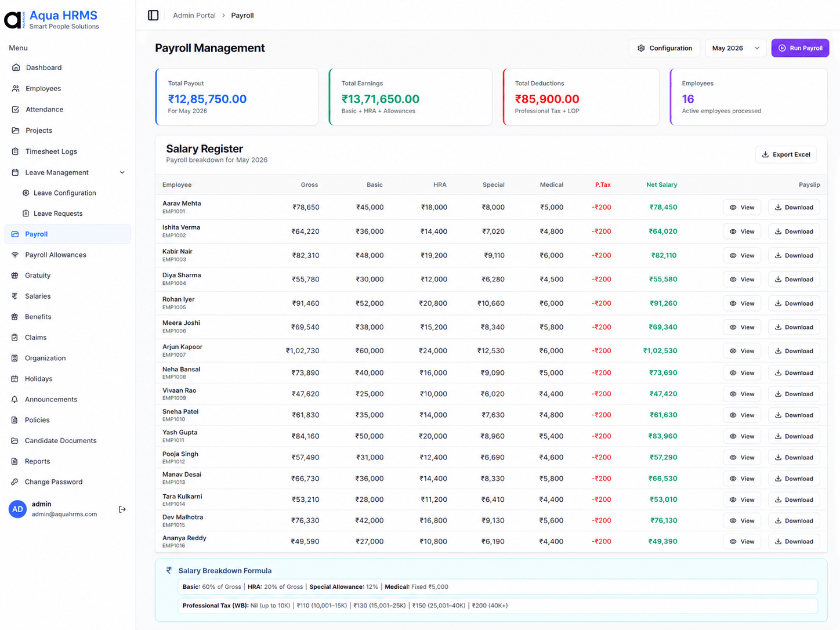The image size is (840, 630).
Task: Open Leave Requests submenu item
Action: pyautogui.click(x=53, y=213)
